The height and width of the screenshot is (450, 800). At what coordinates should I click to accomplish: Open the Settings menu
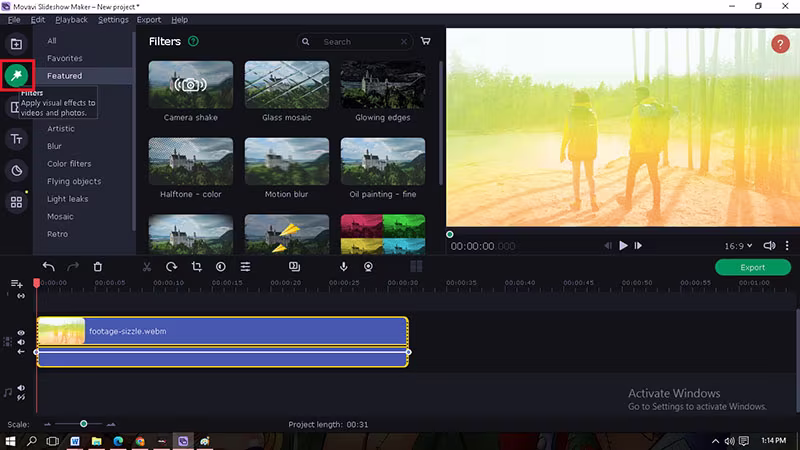[x=113, y=19]
